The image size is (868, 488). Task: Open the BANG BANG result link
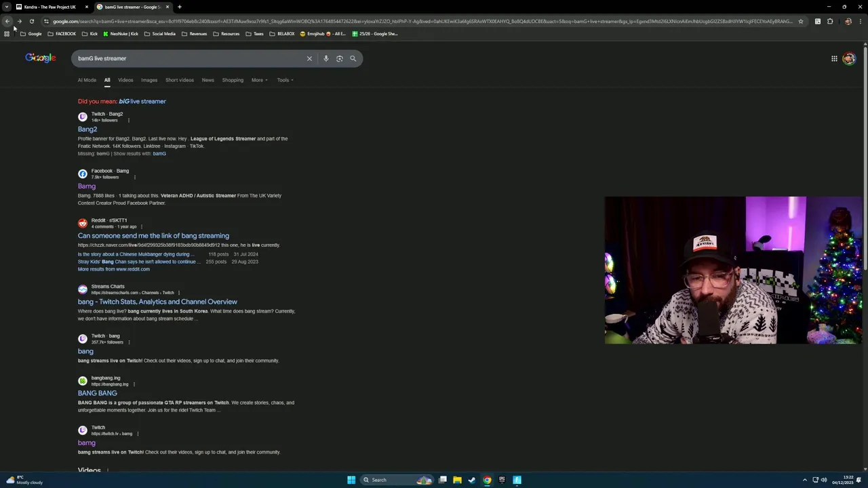97,393
